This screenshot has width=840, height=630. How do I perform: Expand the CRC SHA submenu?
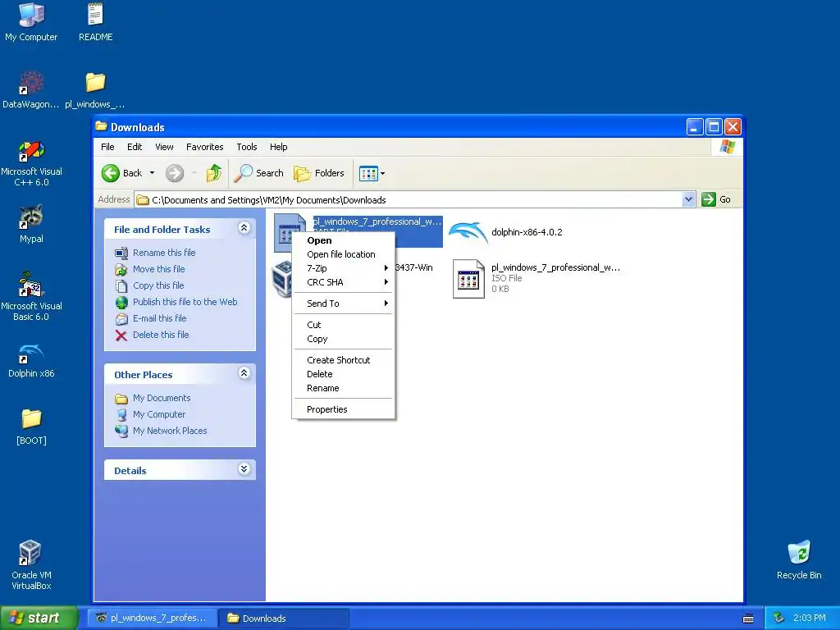pyautogui.click(x=344, y=282)
